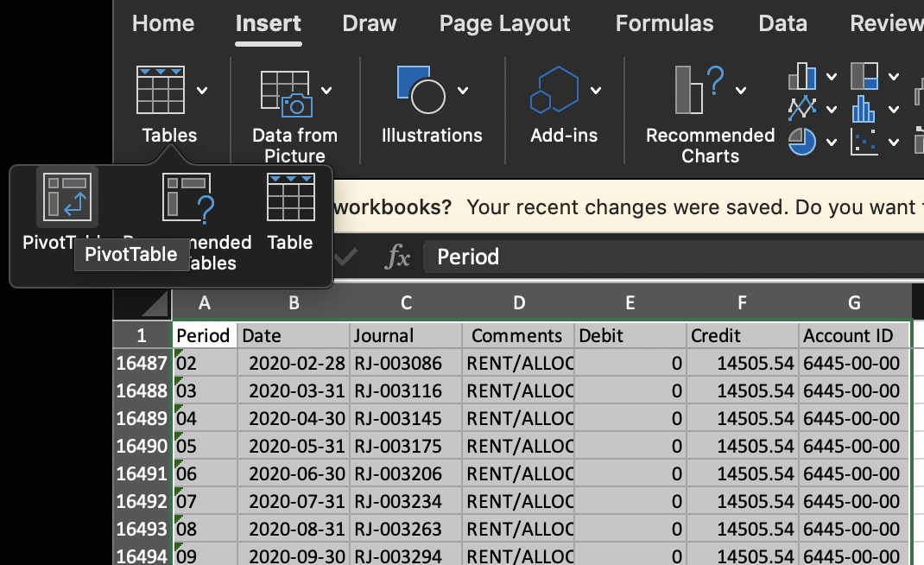Expand the statistical chart dropdown arrow
This screenshot has height=565, width=924.
(894, 109)
